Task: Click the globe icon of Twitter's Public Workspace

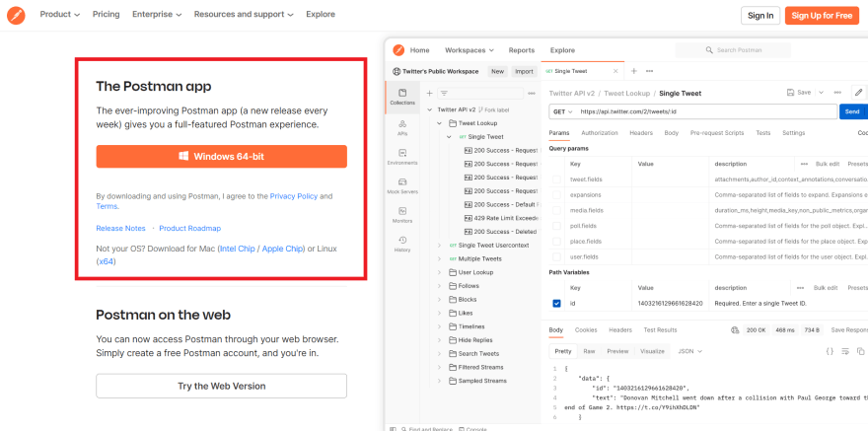Action: (x=396, y=71)
